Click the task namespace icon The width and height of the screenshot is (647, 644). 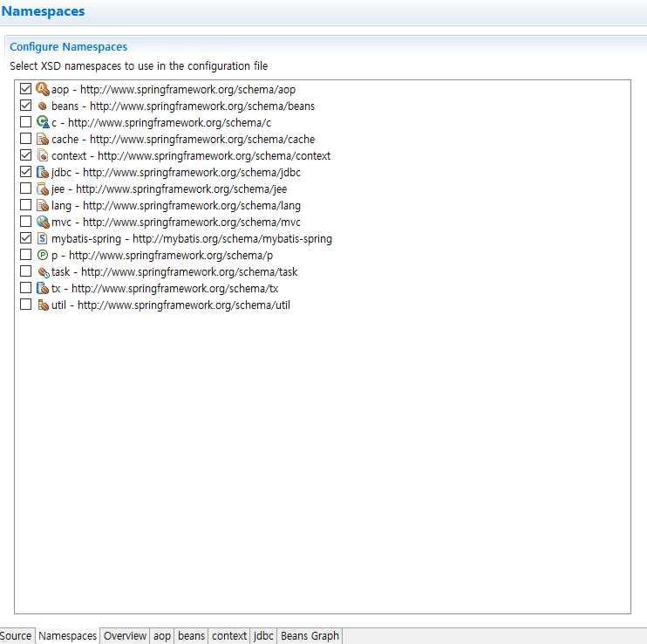(43, 272)
